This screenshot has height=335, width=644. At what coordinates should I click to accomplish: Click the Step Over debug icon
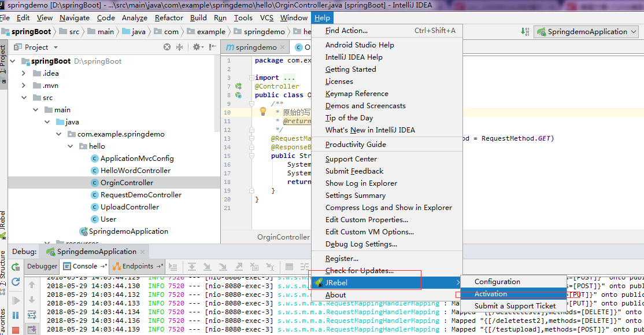click(192, 267)
